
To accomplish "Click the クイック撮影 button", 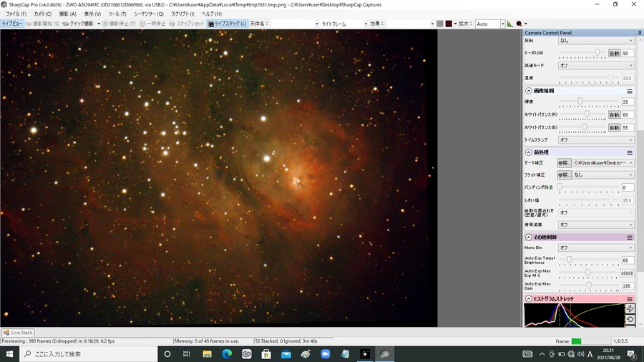I will [x=78, y=24].
